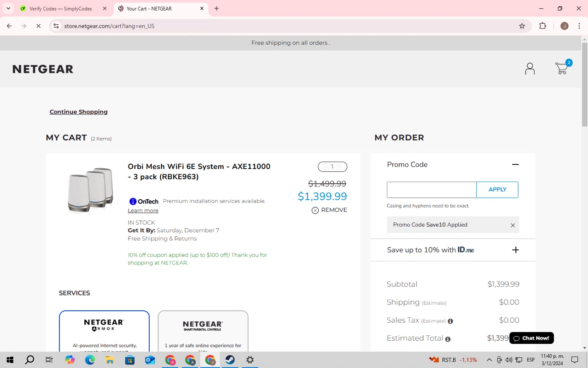
Task: Open File Explorer from taskbar
Action: (109, 360)
